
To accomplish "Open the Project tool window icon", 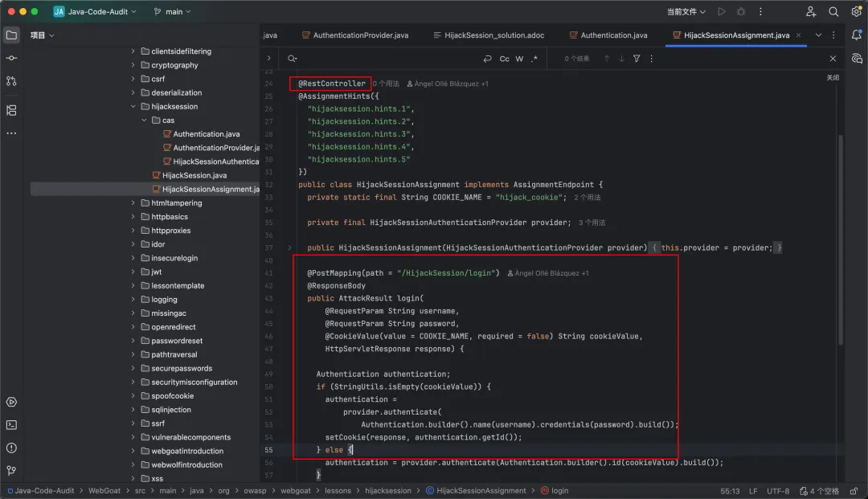I will [11, 35].
